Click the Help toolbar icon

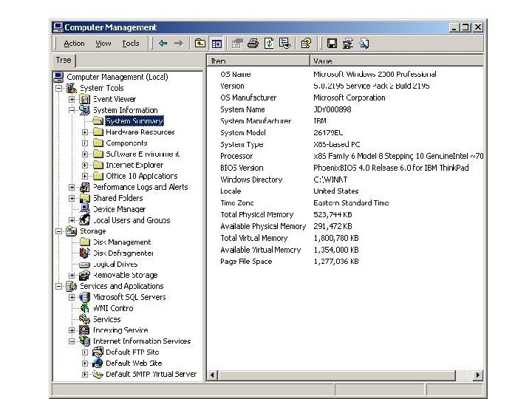pyautogui.click(x=306, y=44)
